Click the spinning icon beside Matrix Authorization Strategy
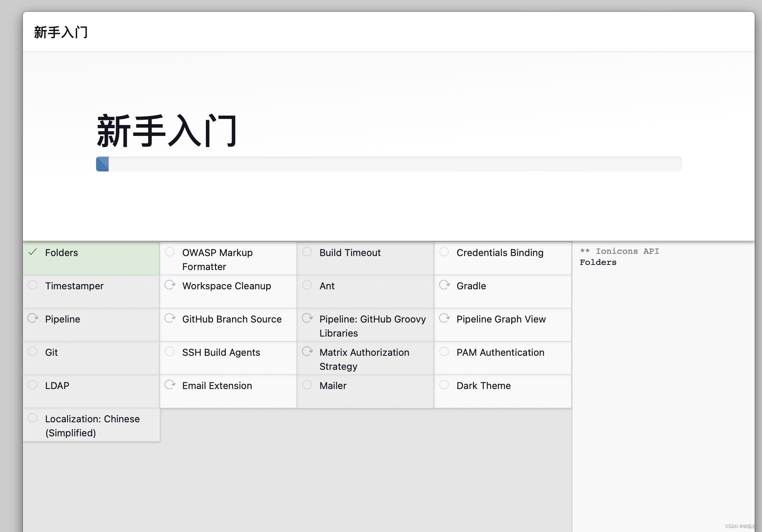 (307, 351)
